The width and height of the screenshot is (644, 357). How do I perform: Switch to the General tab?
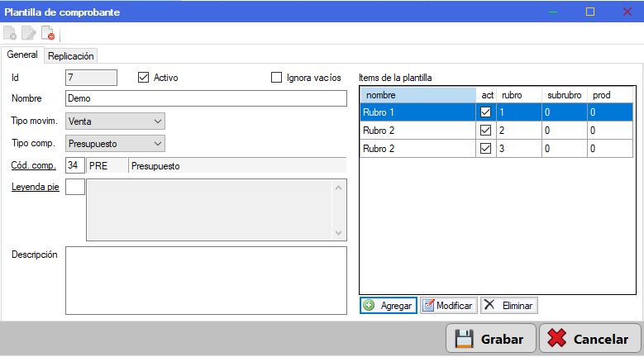22,55
